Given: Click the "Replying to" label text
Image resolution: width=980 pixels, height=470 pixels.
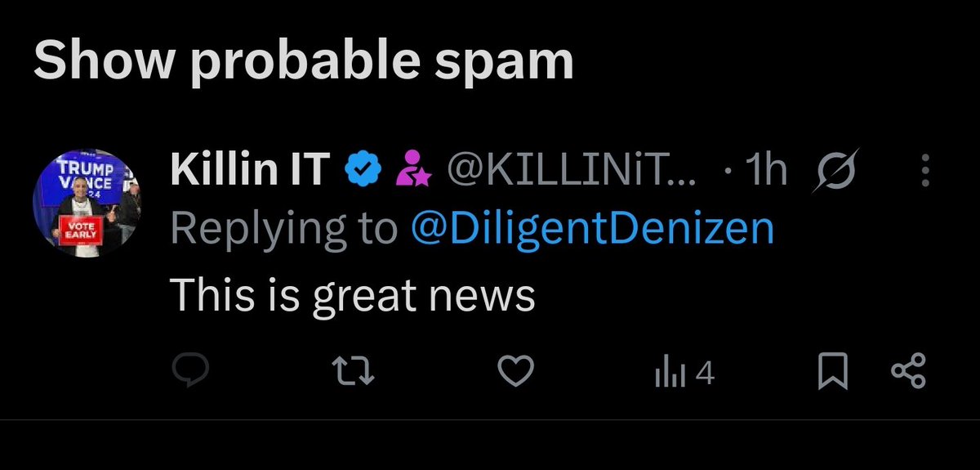Looking at the screenshot, I should (x=286, y=230).
